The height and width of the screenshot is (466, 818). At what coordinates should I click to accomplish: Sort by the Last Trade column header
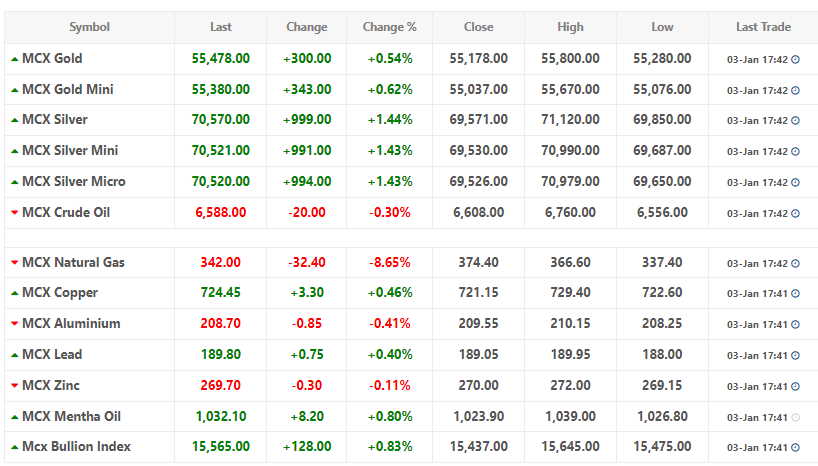[x=763, y=27]
